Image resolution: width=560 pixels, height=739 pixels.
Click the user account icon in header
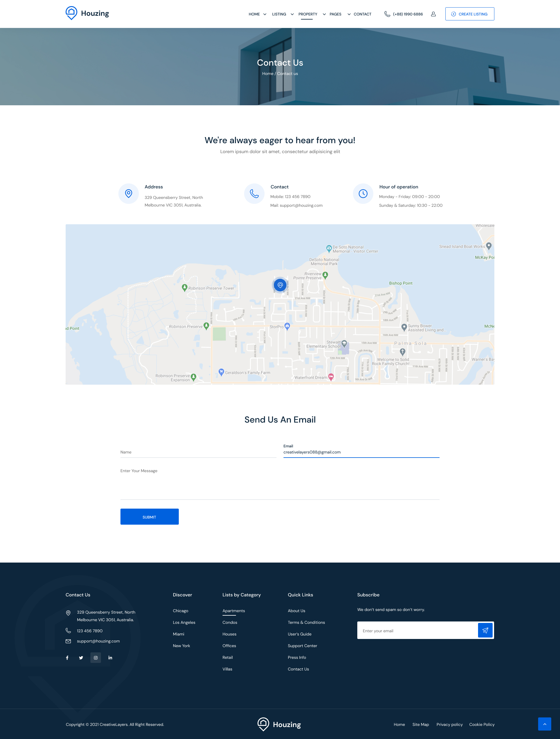pos(433,14)
